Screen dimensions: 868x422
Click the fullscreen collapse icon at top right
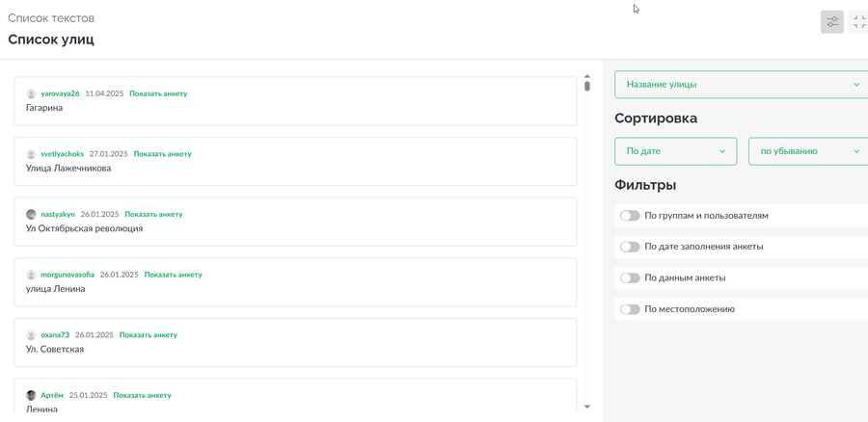click(858, 22)
